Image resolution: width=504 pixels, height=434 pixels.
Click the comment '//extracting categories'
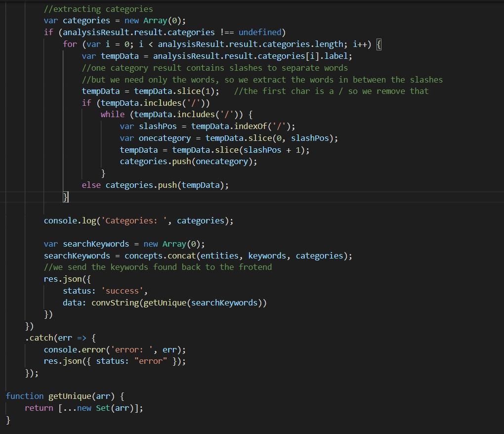pos(98,9)
